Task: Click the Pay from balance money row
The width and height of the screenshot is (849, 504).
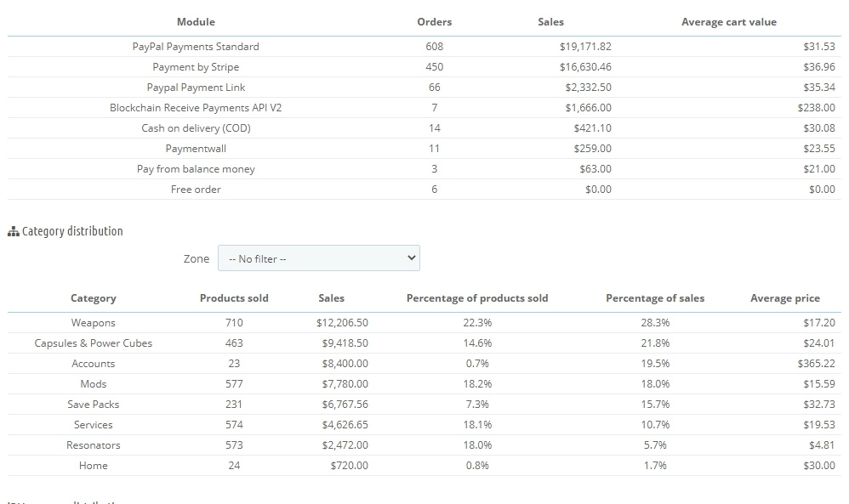Action: coord(196,169)
